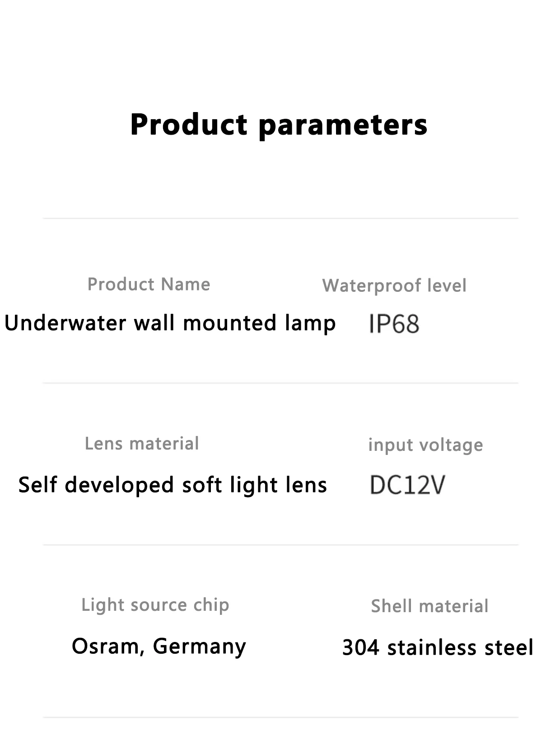Click the divider line below Osram, Germany
This screenshot has width=560, height=740.
[280, 717]
